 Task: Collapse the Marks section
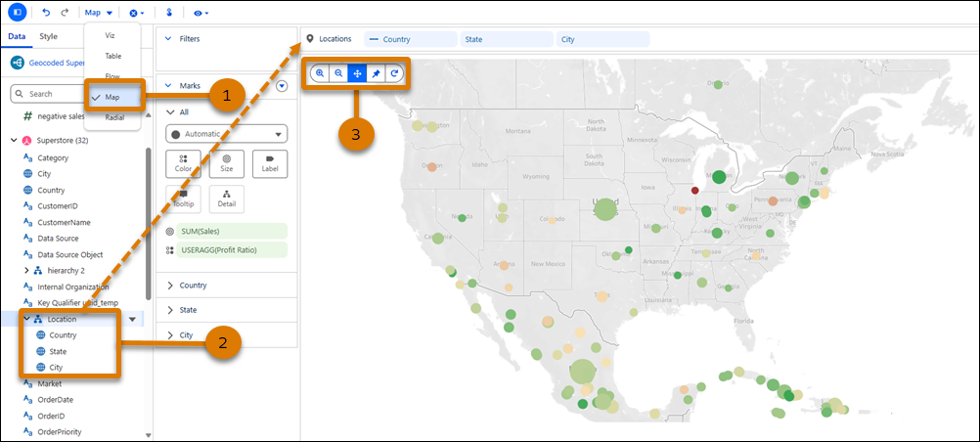click(167, 86)
